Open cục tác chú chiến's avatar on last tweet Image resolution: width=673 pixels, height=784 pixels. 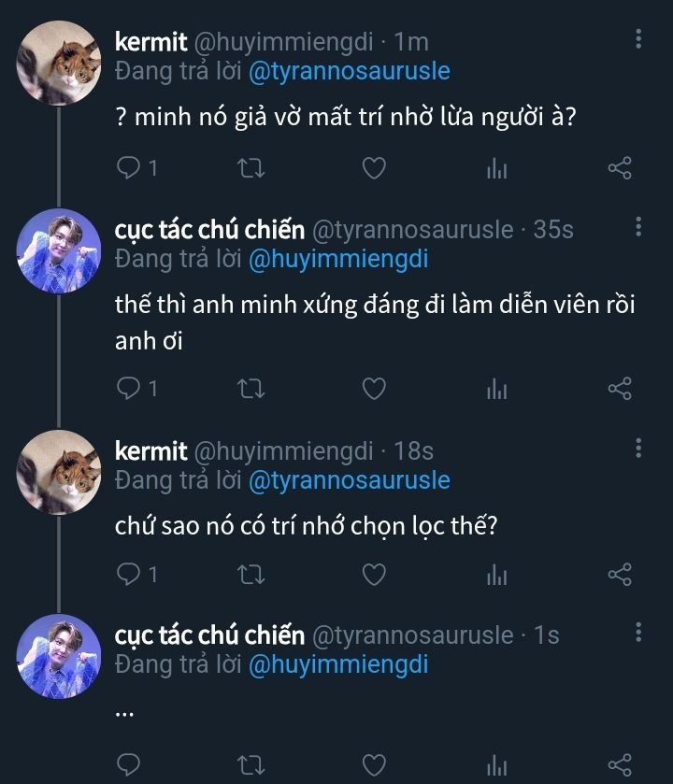tap(59, 656)
